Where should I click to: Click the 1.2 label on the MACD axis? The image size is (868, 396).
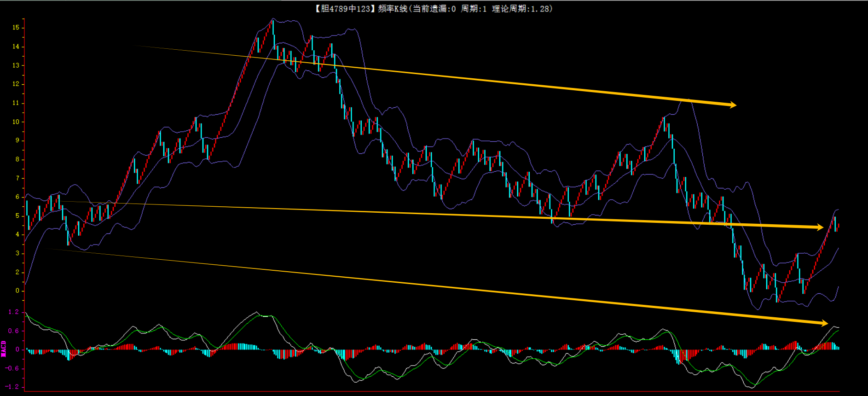(x=14, y=312)
